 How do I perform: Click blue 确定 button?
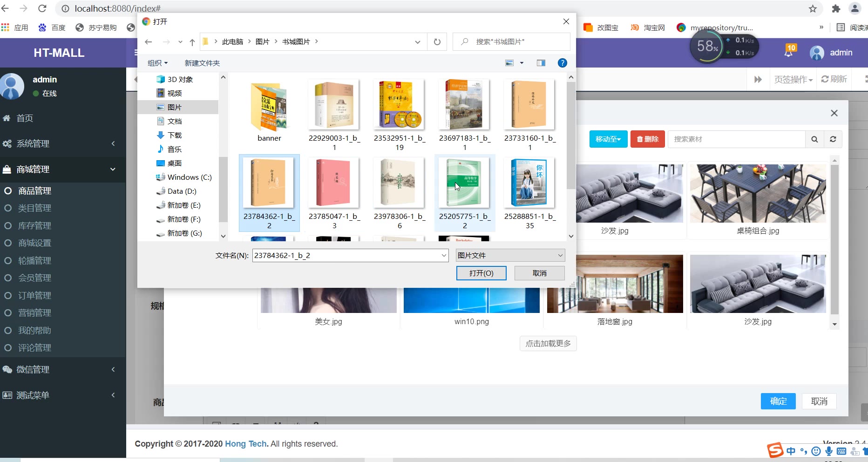(x=778, y=401)
